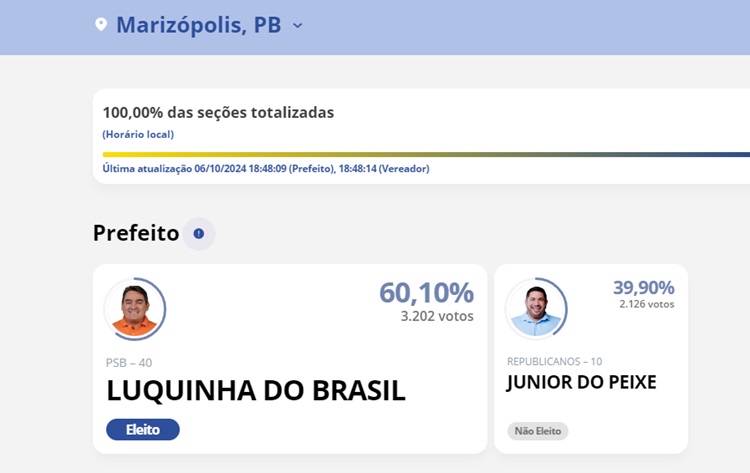The image size is (750, 473).
Task: Expand the chevron next to Marizópolis
Action: point(297,26)
